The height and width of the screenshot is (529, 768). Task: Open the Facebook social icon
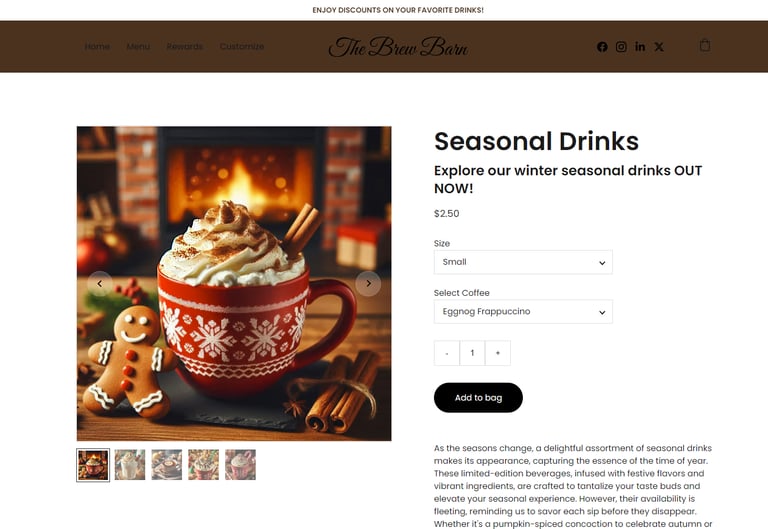tap(602, 47)
